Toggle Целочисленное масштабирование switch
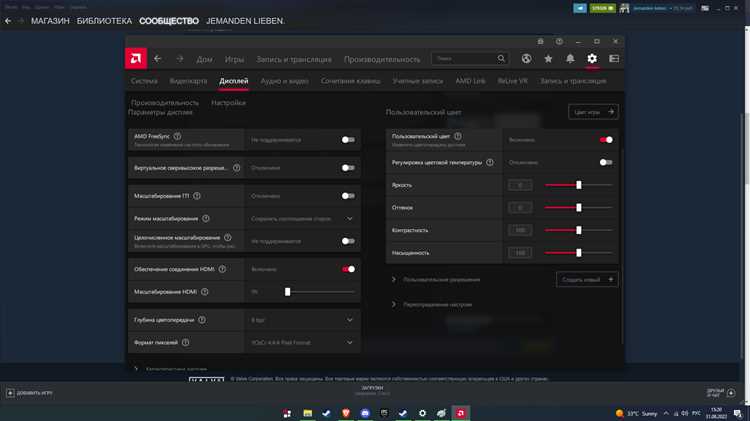This screenshot has height=421, width=750. pyautogui.click(x=348, y=241)
